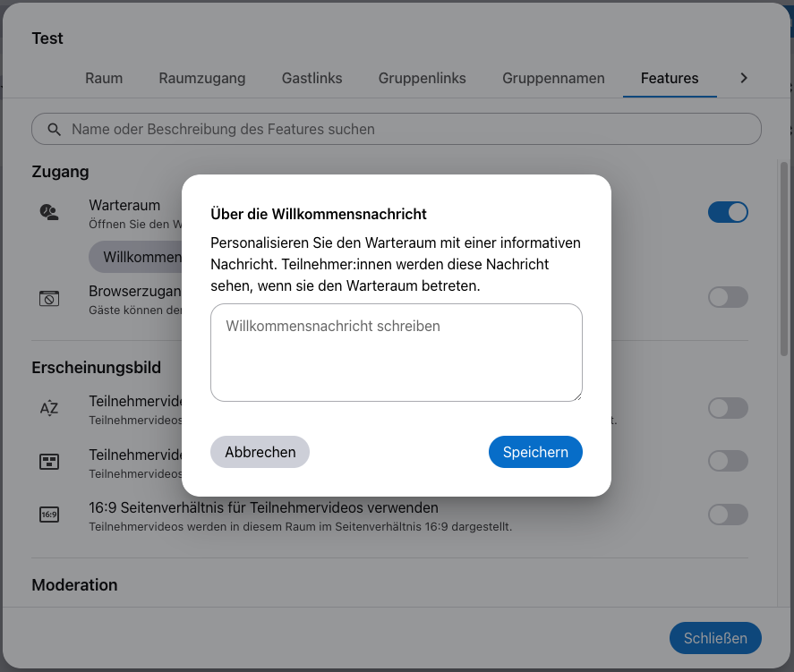Click the Warteraum clock-person icon
This screenshot has height=672, width=794.
pyautogui.click(x=49, y=212)
